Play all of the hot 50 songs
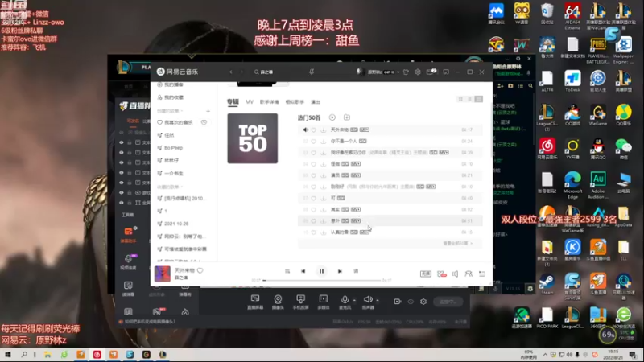 (332, 117)
